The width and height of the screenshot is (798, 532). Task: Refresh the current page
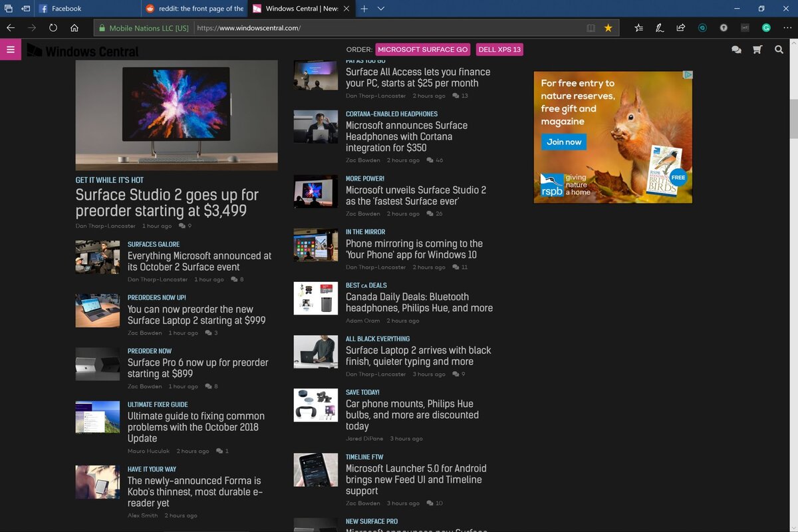(x=53, y=28)
